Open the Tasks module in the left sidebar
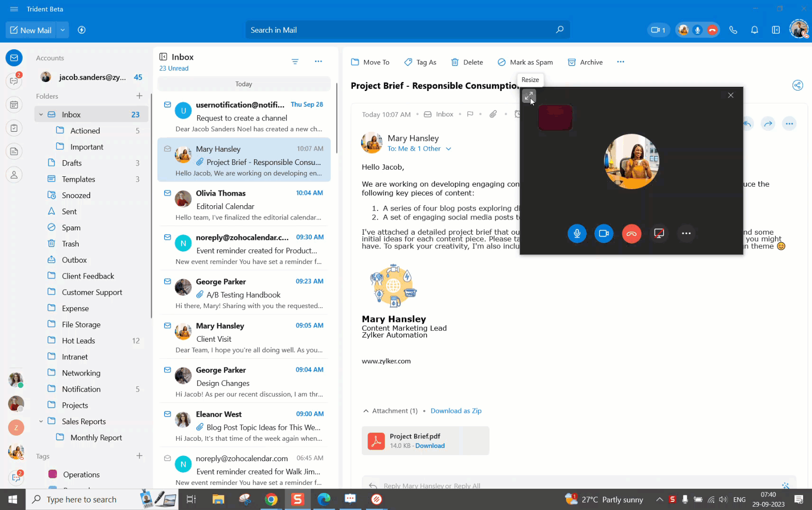 tap(14, 128)
